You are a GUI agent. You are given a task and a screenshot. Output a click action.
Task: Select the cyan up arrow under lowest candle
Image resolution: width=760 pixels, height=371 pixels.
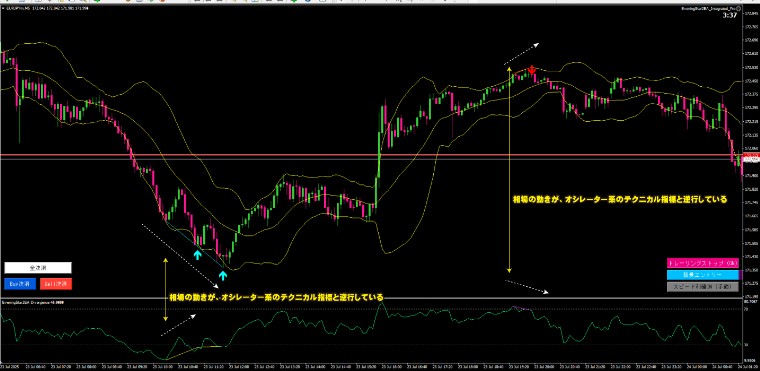[222, 275]
